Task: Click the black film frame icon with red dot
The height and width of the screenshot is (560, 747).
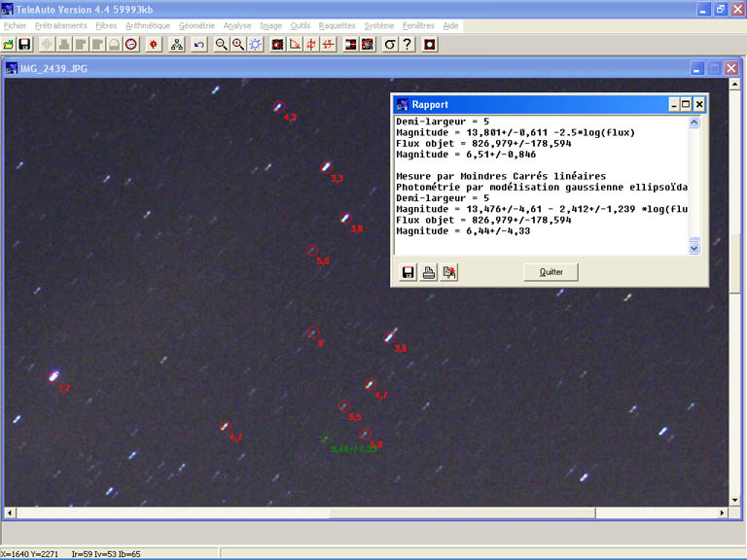Action: pos(278,45)
